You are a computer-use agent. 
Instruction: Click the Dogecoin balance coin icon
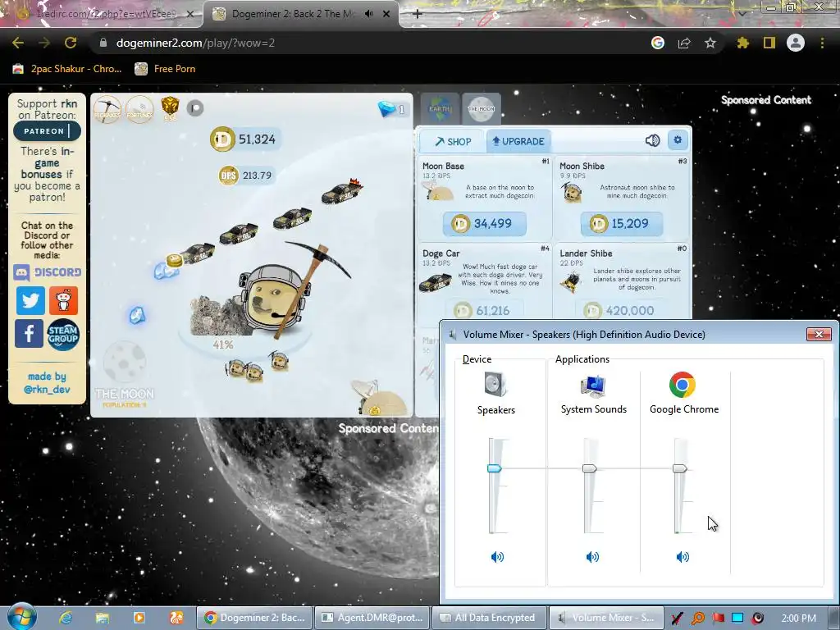pyautogui.click(x=221, y=139)
